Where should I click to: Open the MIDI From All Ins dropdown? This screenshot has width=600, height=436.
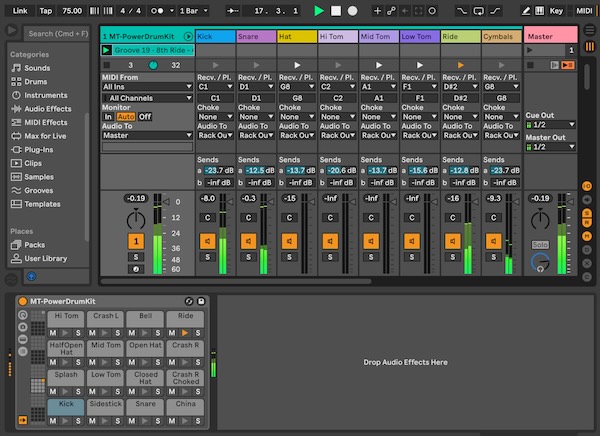click(x=147, y=87)
